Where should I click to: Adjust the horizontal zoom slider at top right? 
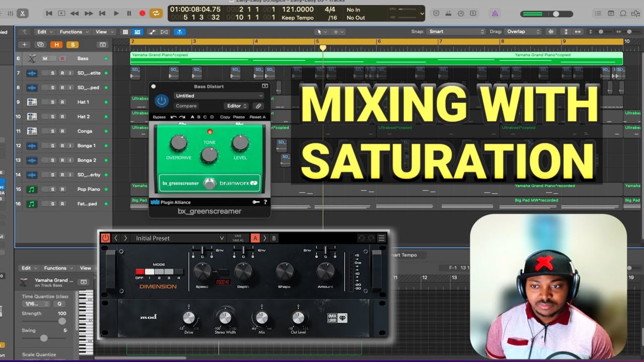point(628,32)
